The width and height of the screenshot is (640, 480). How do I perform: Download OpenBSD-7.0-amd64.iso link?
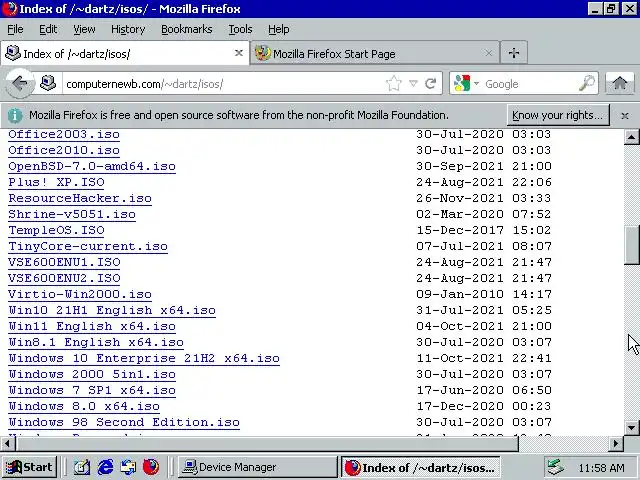tap(92, 166)
